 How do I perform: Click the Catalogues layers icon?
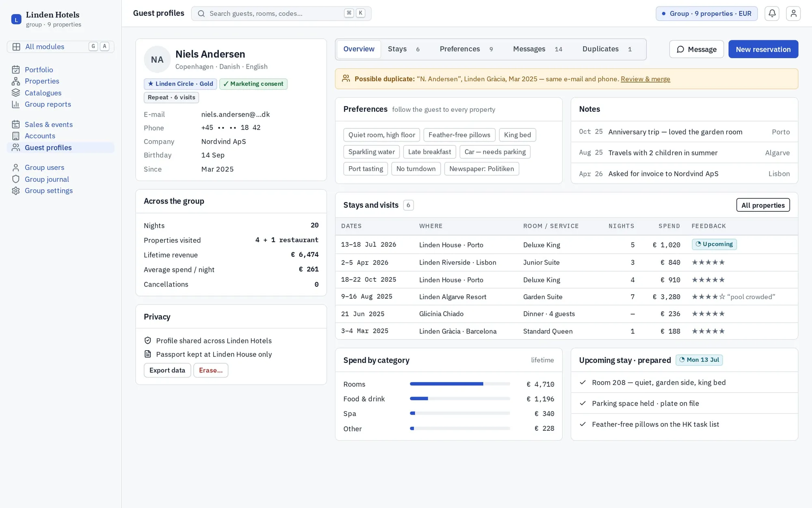pos(16,93)
